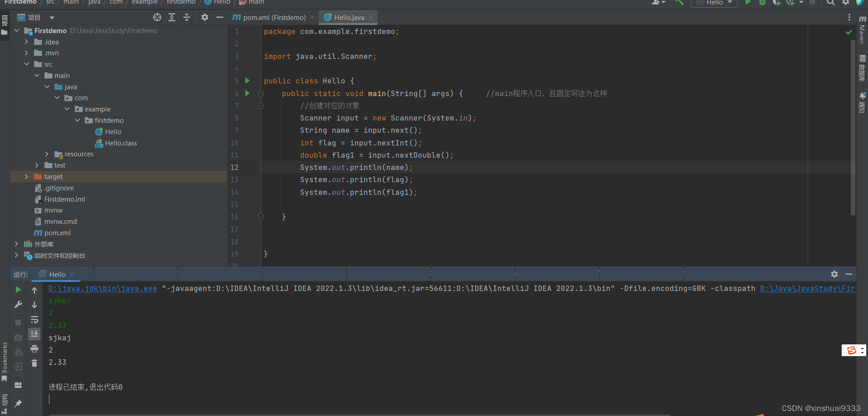Open run configuration wrench in Run panel

pos(18,305)
